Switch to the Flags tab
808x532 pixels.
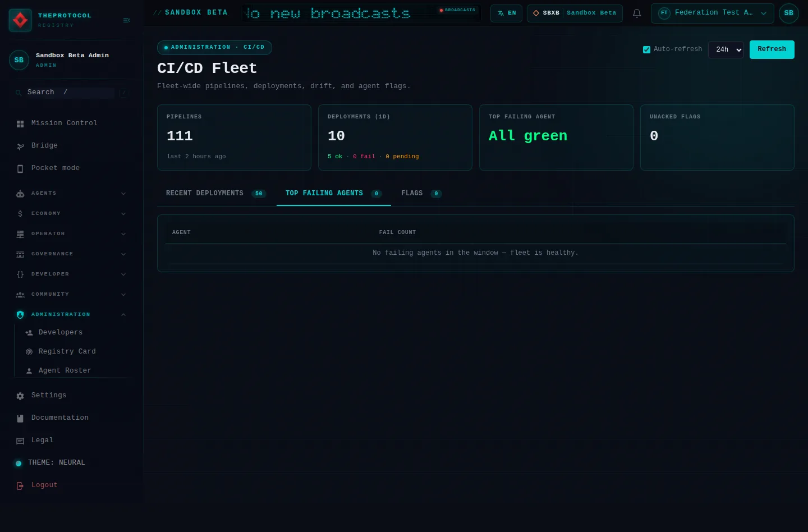[x=421, y=194]
